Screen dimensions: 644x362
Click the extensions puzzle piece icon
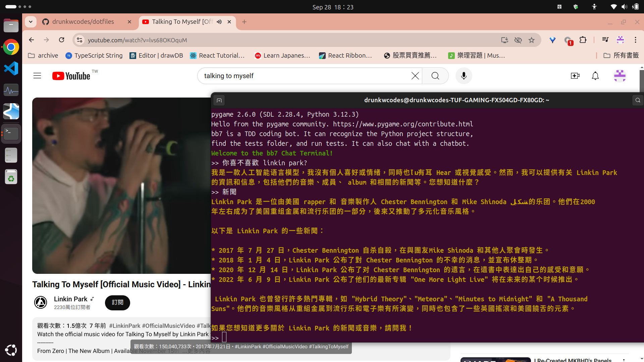tap(583, 40)
